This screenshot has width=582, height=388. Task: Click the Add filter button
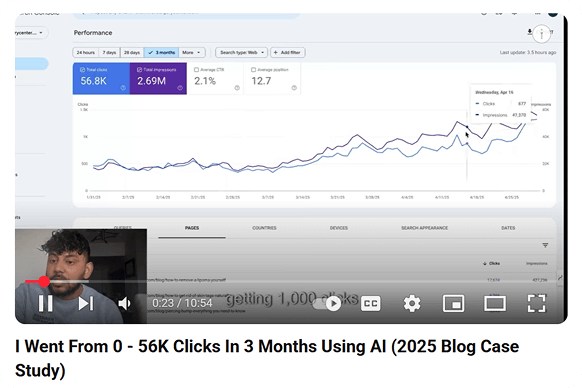pos(288,52)
